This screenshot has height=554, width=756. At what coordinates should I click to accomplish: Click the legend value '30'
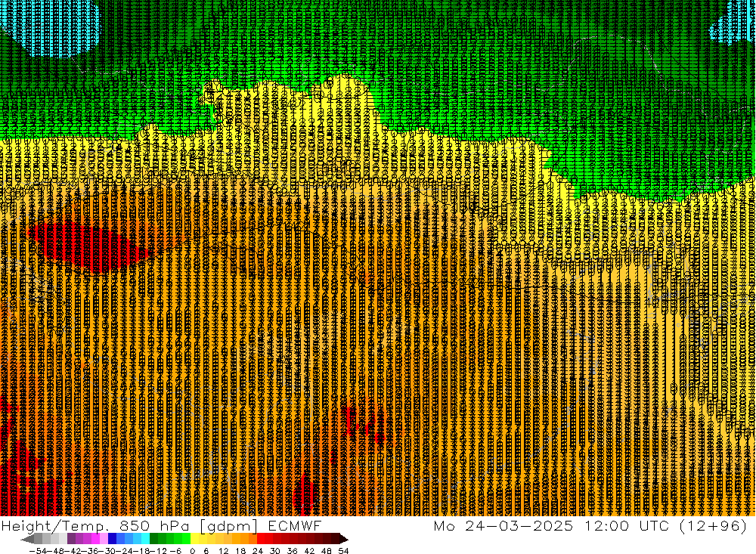(x=275, y=551)
